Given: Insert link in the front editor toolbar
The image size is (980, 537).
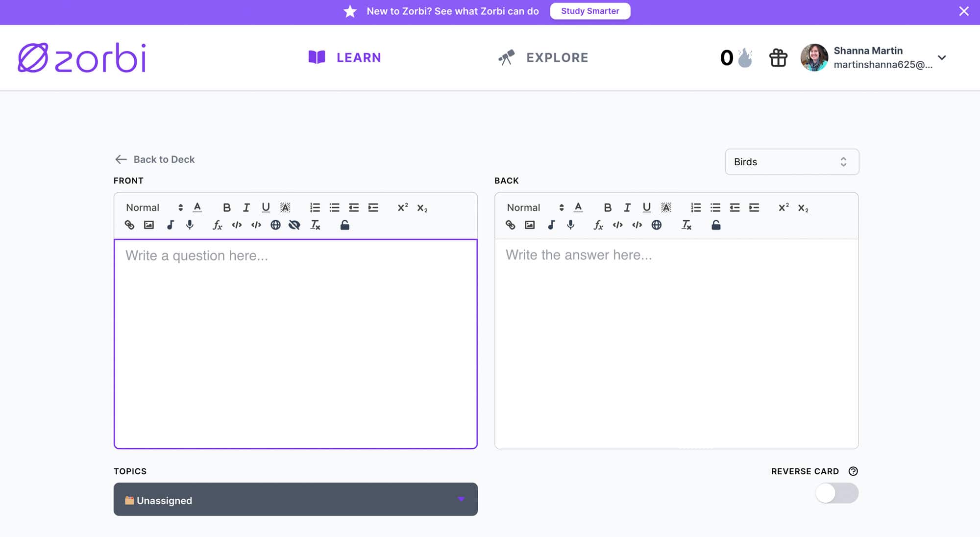Looking at the screenshot, I should pos(129,225).
